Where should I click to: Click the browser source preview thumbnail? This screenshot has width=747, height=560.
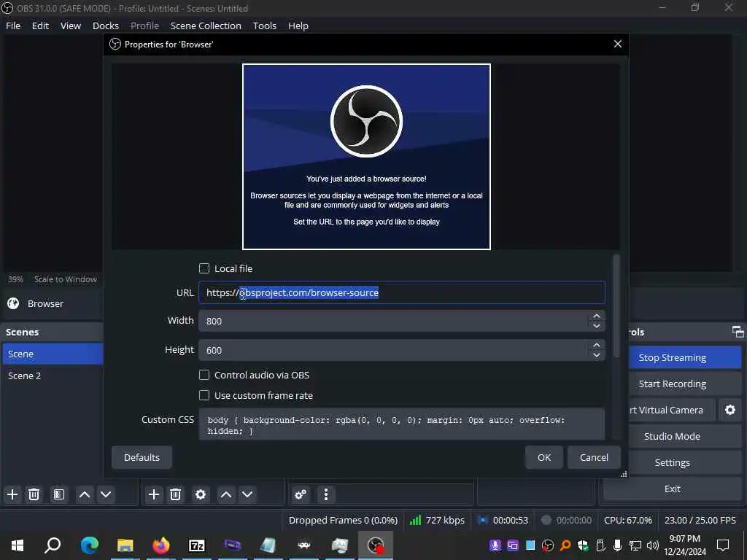click(366, 157)
